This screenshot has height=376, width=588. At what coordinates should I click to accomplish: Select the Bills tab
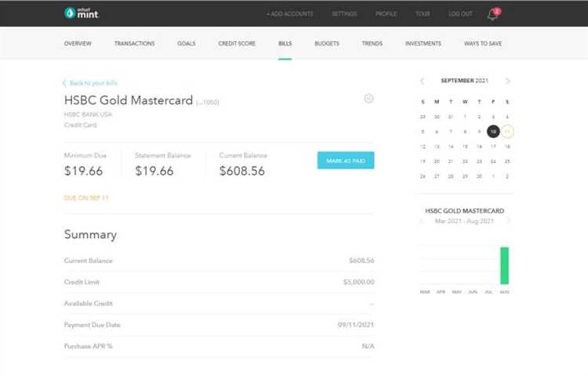coord(285,43)
